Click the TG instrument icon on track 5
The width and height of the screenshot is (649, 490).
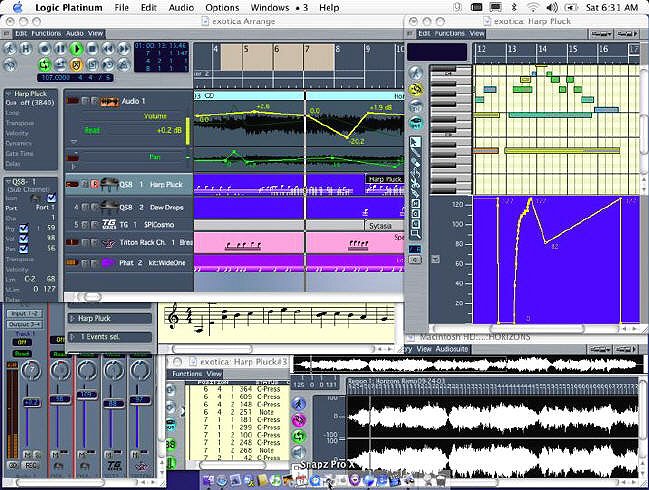[x=109, y=224]
